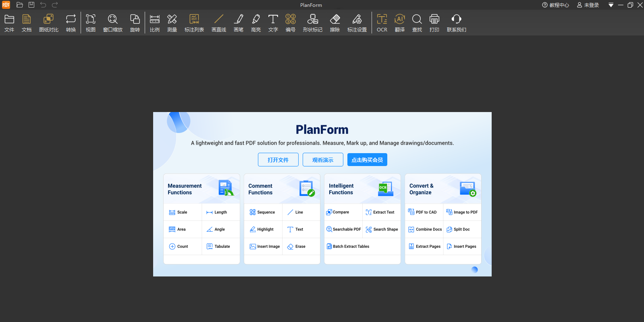Viewport: 644px width, 322px height.
Task: Open 教程中心 tutorial center link
Action: 555,5
